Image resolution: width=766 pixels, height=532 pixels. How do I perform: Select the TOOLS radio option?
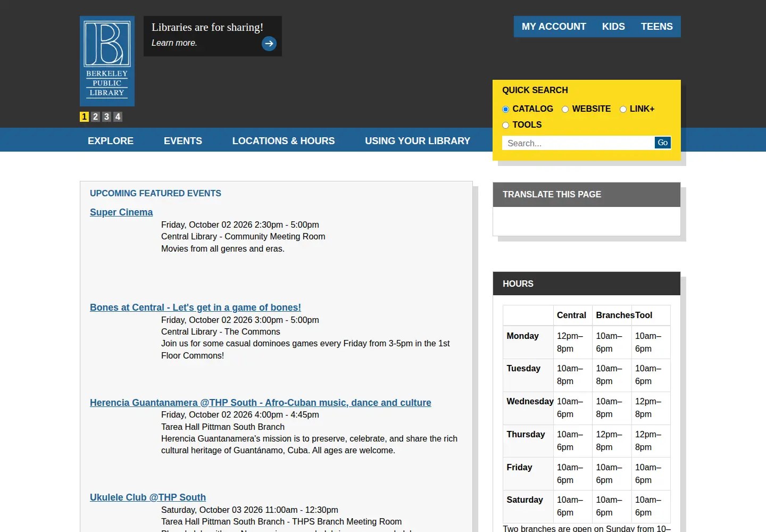tap(506, 125)
